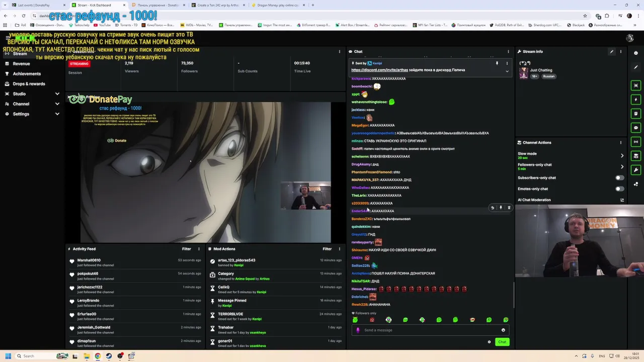Bookmark this page with the star icon
The height and width of the screenshot is (362, 644).
point(585,16)
